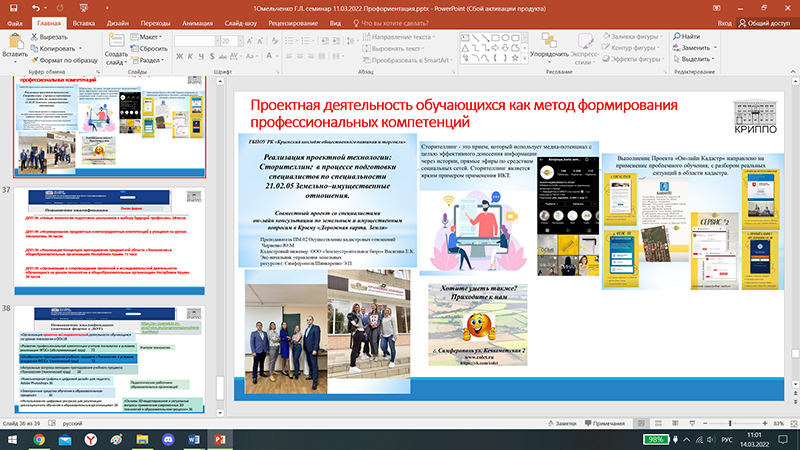Start slideshow from beginning icon in title bar
The width and height of the screenshot is (800, 450).
click(x=84, y=8)
